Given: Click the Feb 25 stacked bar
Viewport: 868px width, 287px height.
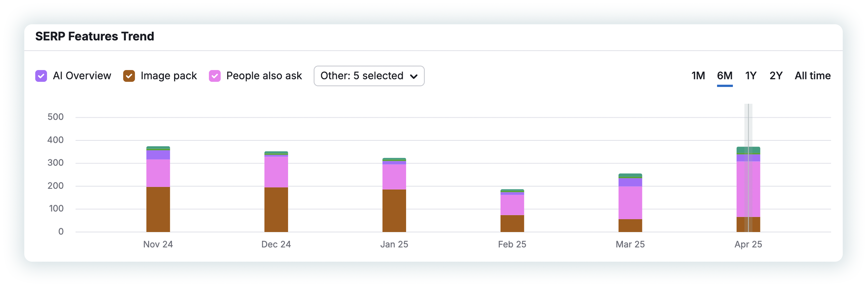Looking at the screenshot, I should tap(512, 211).
